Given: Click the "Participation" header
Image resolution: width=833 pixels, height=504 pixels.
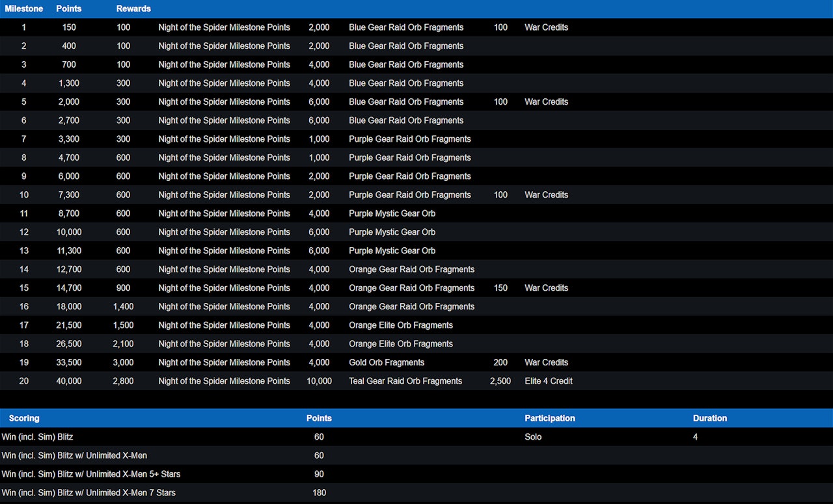Looking at the screenshot, I should click(x=550, y=418).
